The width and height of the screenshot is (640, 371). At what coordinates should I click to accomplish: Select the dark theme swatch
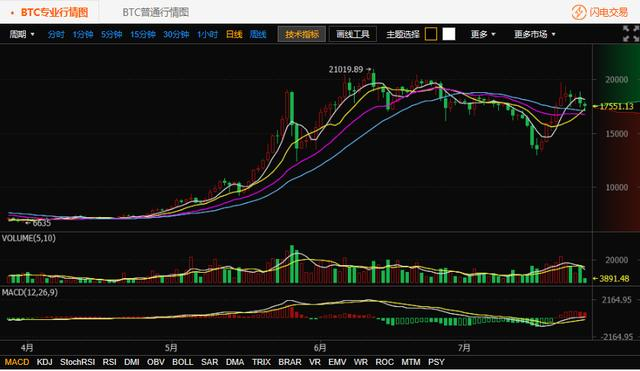(x=431, y=34)
